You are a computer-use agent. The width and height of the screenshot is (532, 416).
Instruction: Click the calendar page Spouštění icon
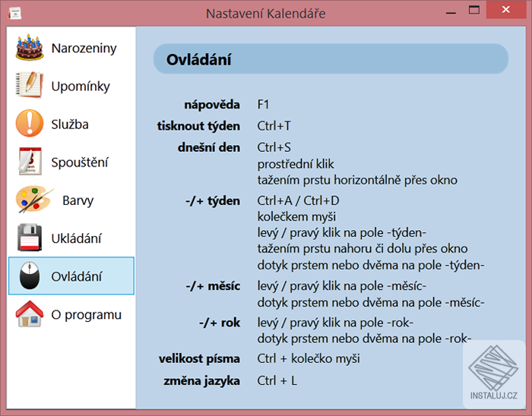click(x=30, y=161)
